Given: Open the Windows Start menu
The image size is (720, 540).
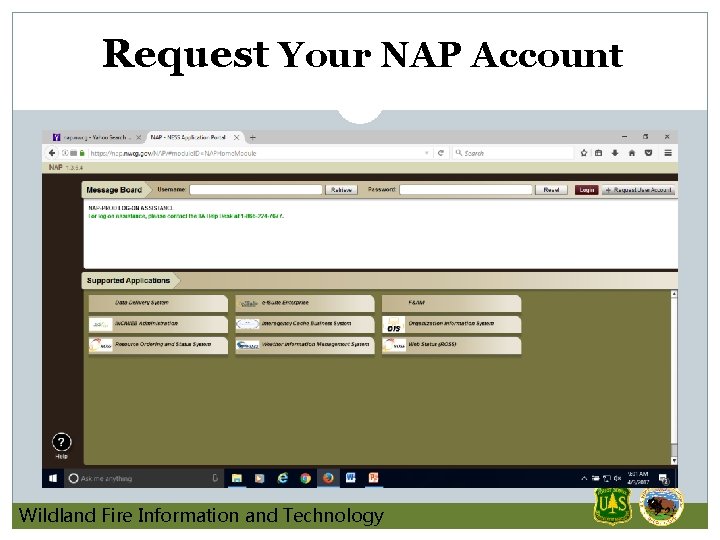Looking at the screenshot, I should pos(53,478).
